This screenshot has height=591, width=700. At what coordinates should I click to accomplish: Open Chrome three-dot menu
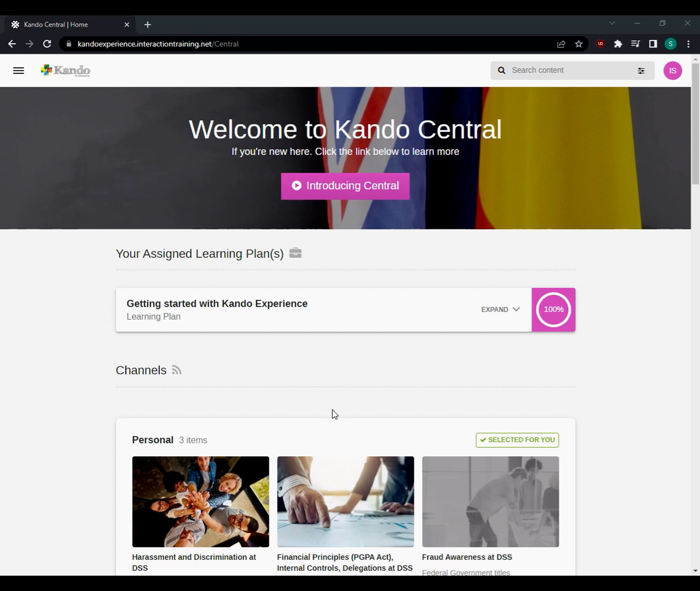(x=688, y=44)
